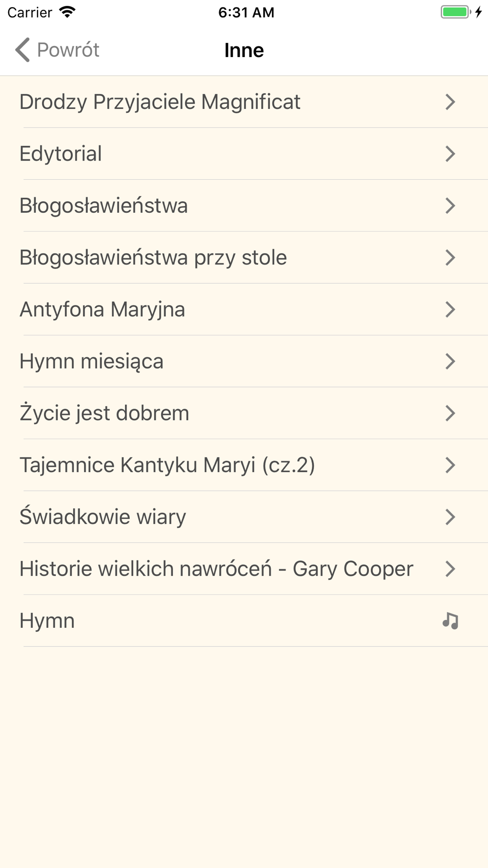Select the Hymn audio entry text
Viewport: 488px width, 868px height.
[47, 621]
